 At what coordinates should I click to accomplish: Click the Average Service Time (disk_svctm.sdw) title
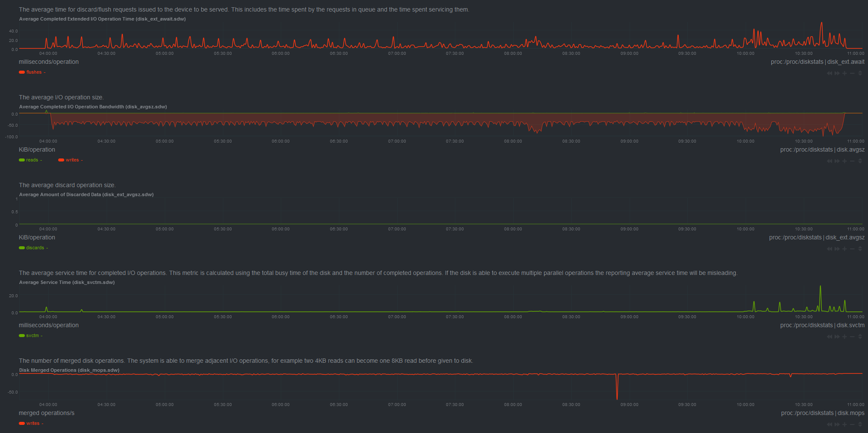pos(67,283)
